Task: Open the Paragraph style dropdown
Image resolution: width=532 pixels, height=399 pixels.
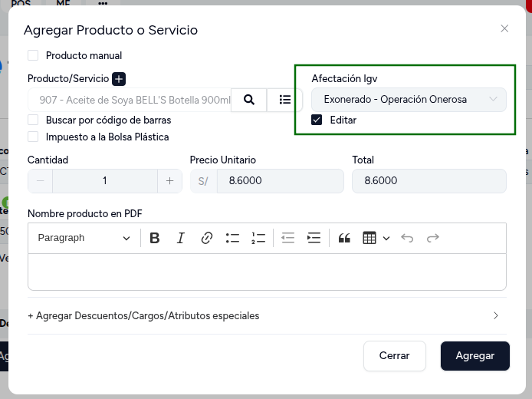Action: click(x=84, y=238)
